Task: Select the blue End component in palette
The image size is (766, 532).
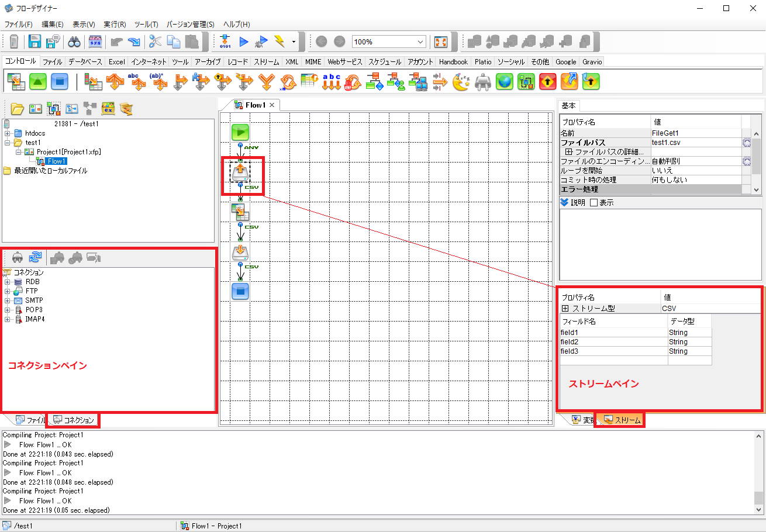Action: 59,81
